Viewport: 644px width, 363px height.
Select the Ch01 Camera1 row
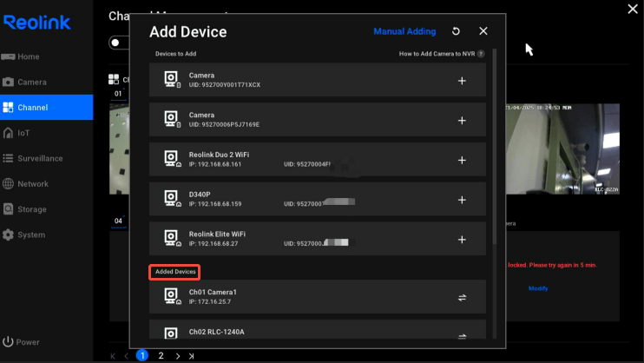[318, 297]
